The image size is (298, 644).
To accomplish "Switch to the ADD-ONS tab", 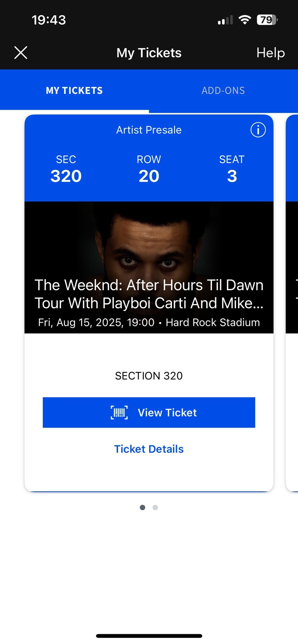I will (x=223, y=90).
